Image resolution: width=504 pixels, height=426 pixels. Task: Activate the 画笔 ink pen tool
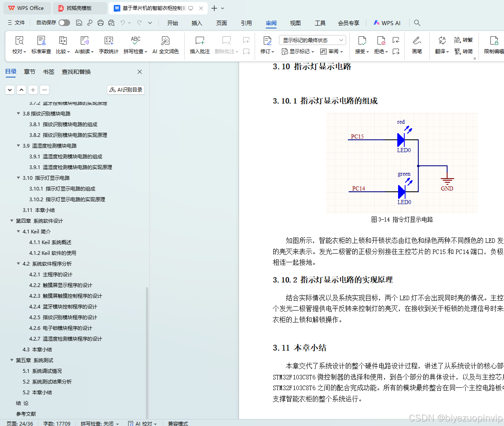click(x=417, y=45)
